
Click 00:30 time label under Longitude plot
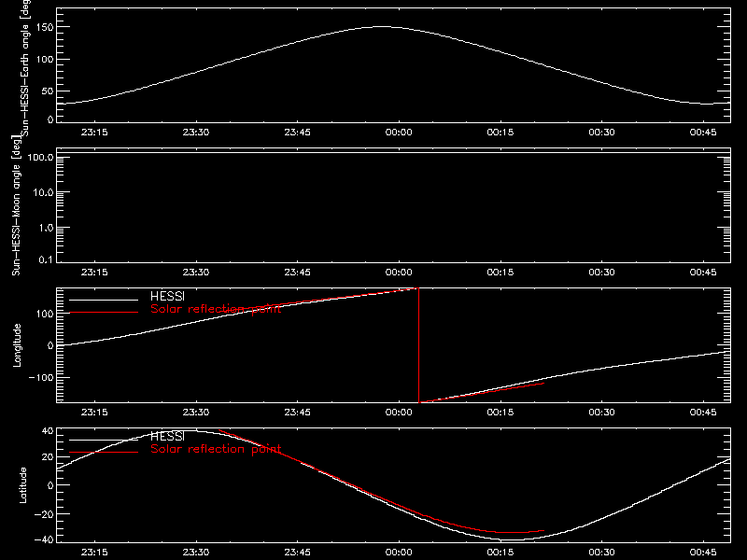point(601,413)
